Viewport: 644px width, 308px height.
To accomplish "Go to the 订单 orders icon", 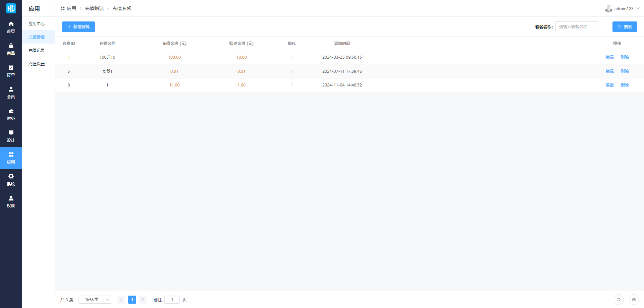I will tap(11, 68).
